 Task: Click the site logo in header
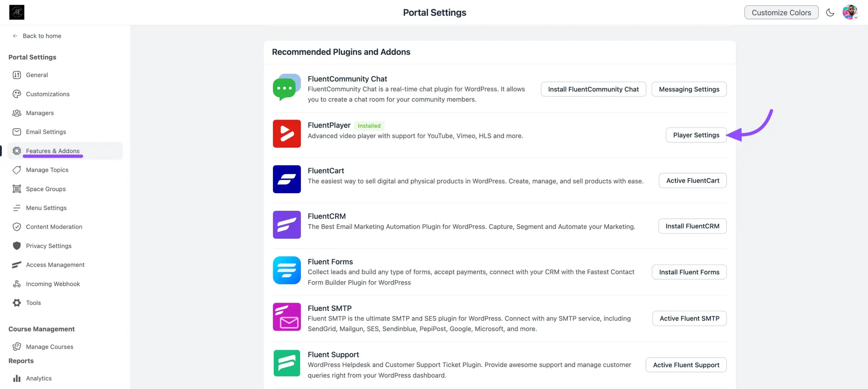17,13
